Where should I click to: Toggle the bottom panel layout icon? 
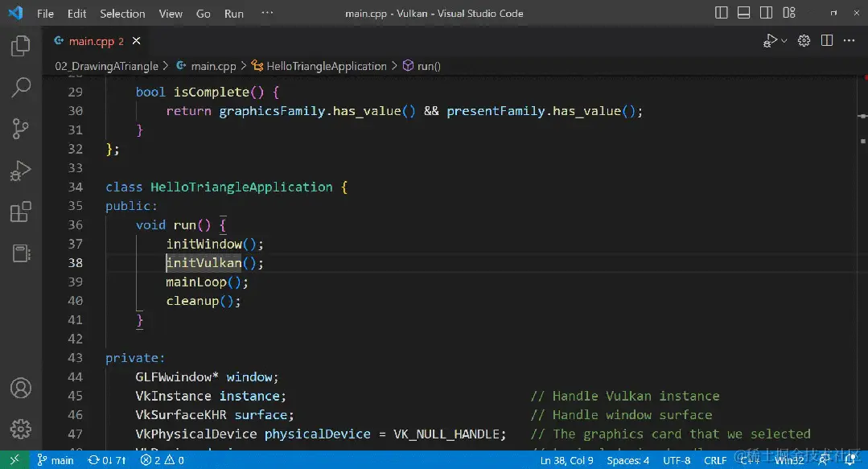pos(743,13)
